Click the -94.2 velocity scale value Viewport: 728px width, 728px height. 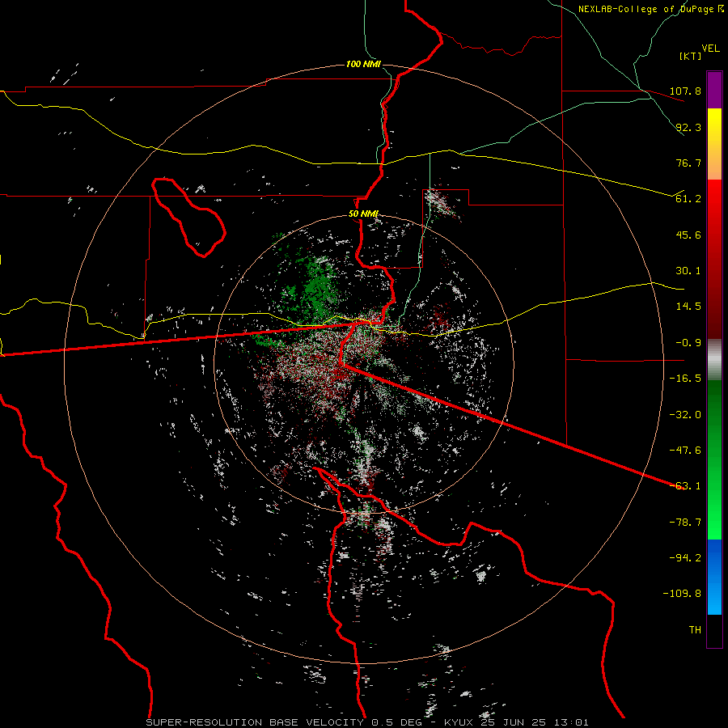pyautogui.click(x=685, y=558)
